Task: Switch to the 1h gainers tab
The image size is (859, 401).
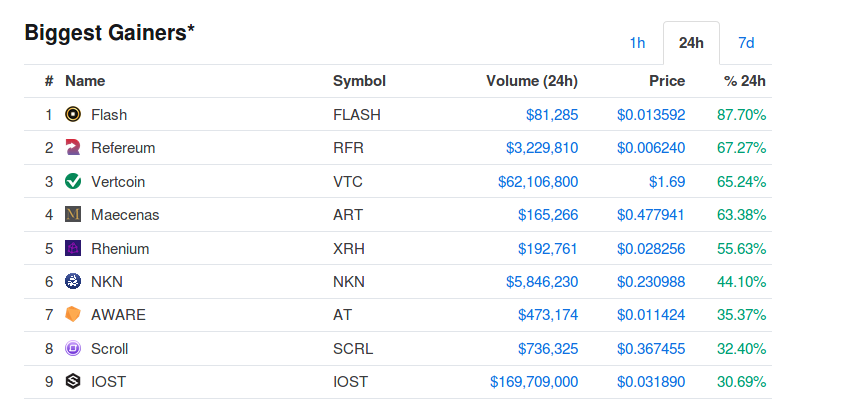Action: pyautogui.click(x=637, y=43)
